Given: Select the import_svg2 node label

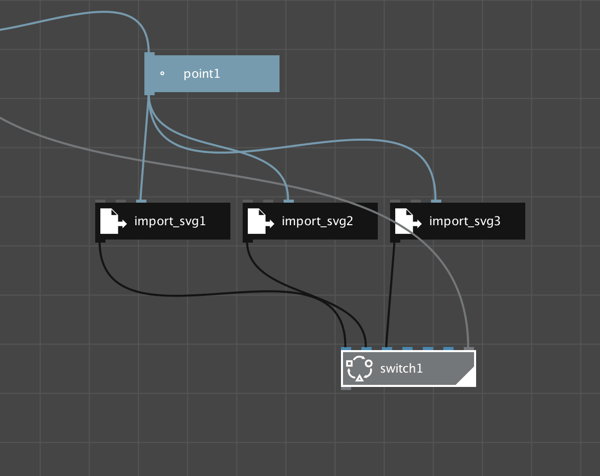Looking at the screenshot, I should [317, 221].
